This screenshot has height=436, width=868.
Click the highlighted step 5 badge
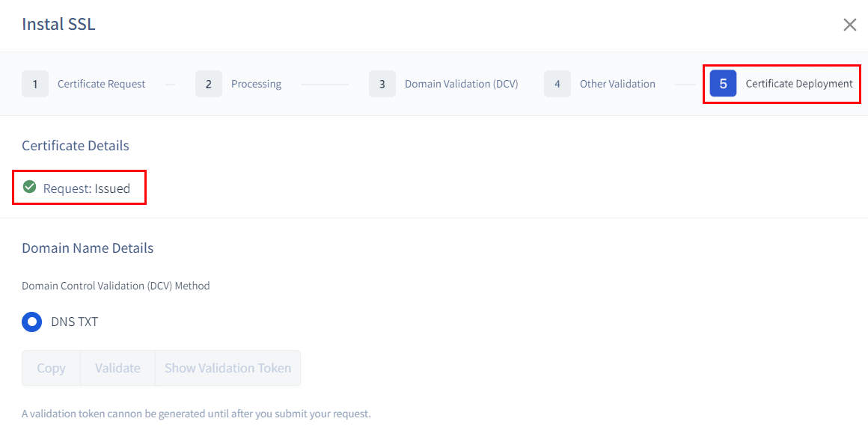coord(723,84)
